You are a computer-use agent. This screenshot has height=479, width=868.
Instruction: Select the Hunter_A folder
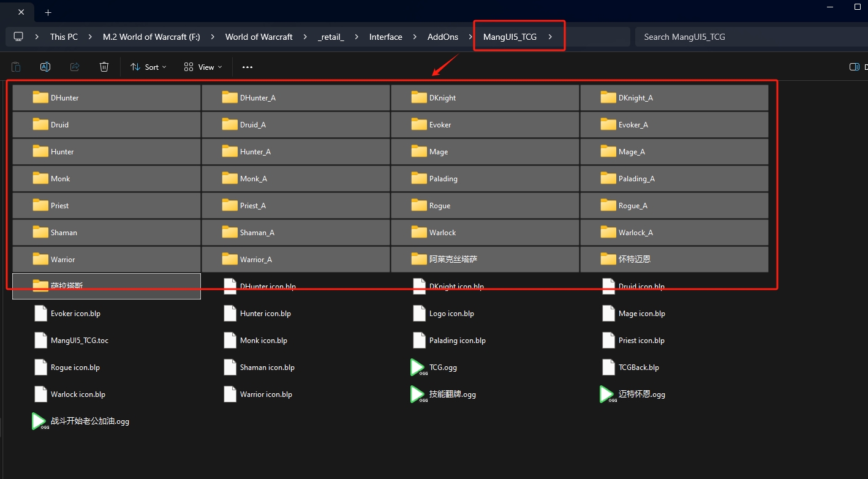[x=296, y=151]
